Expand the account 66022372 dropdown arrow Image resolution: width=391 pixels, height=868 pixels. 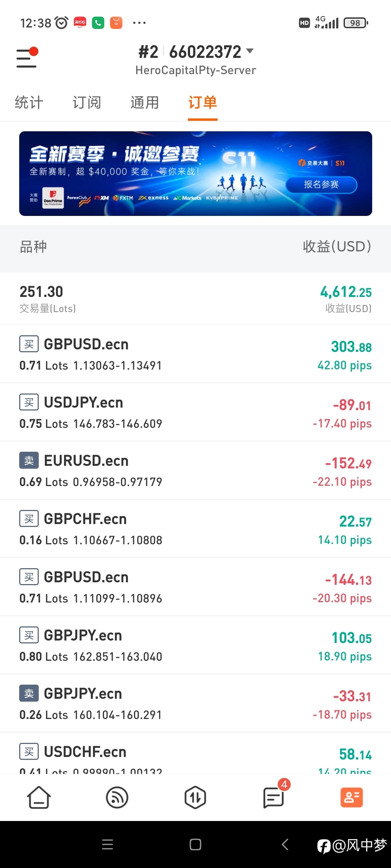(250, 51)
